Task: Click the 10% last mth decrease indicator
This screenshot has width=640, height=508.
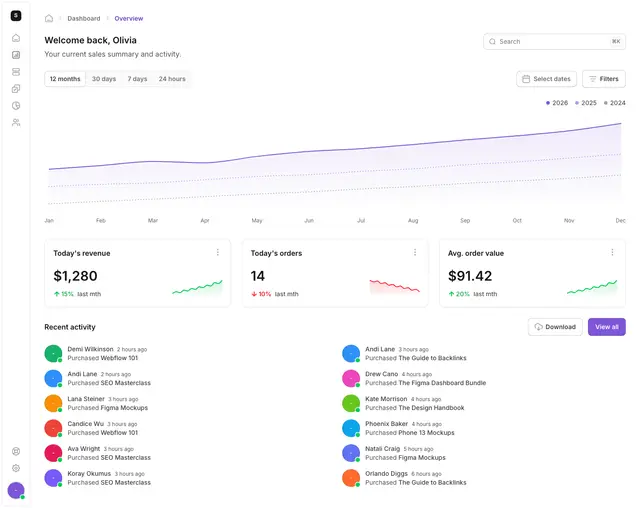Action: [x=275, y=294]
